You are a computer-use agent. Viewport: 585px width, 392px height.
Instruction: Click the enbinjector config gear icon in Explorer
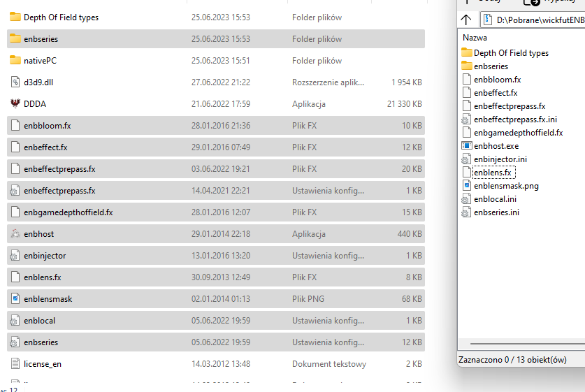(x=15, y=256)
